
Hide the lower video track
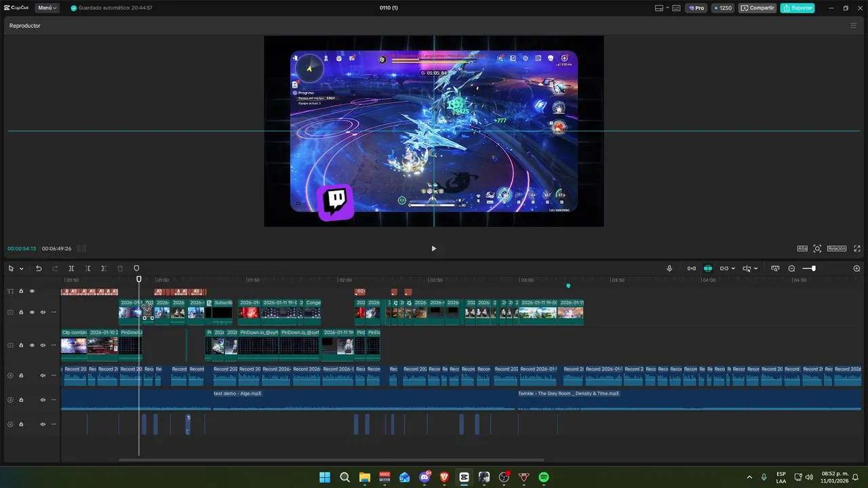tap(32, 345)
